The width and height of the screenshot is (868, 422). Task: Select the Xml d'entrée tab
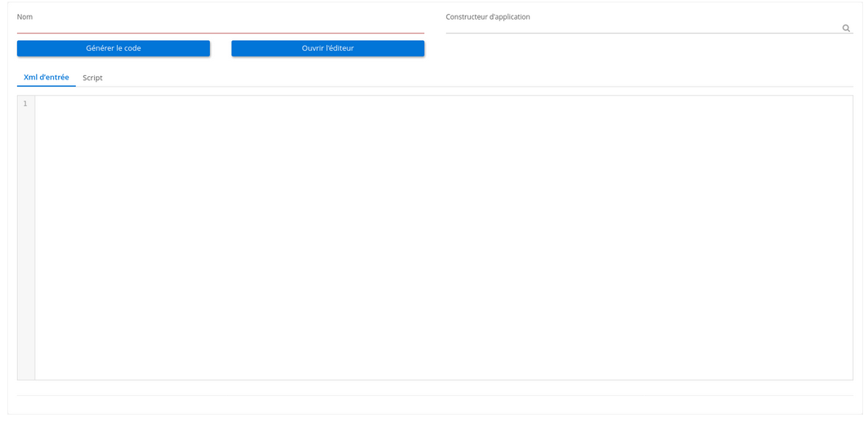(x=47, y=78)
